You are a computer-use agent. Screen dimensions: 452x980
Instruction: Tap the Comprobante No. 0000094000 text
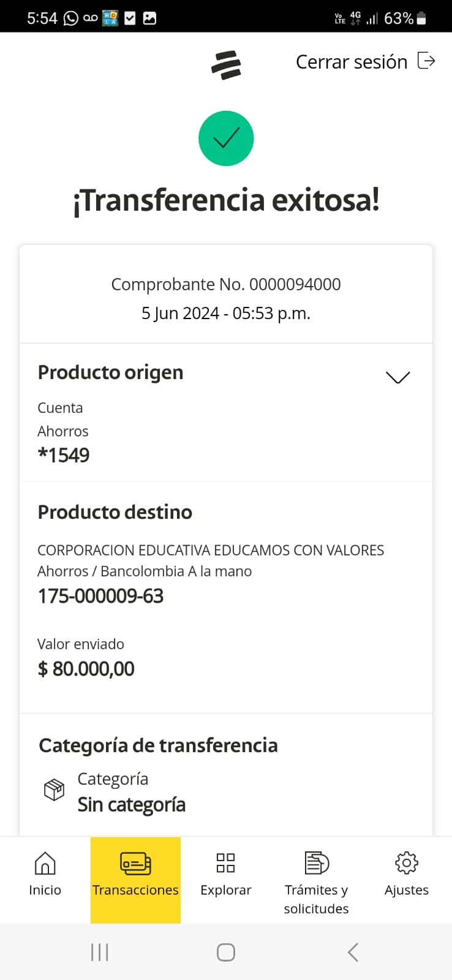coord(226,284)
